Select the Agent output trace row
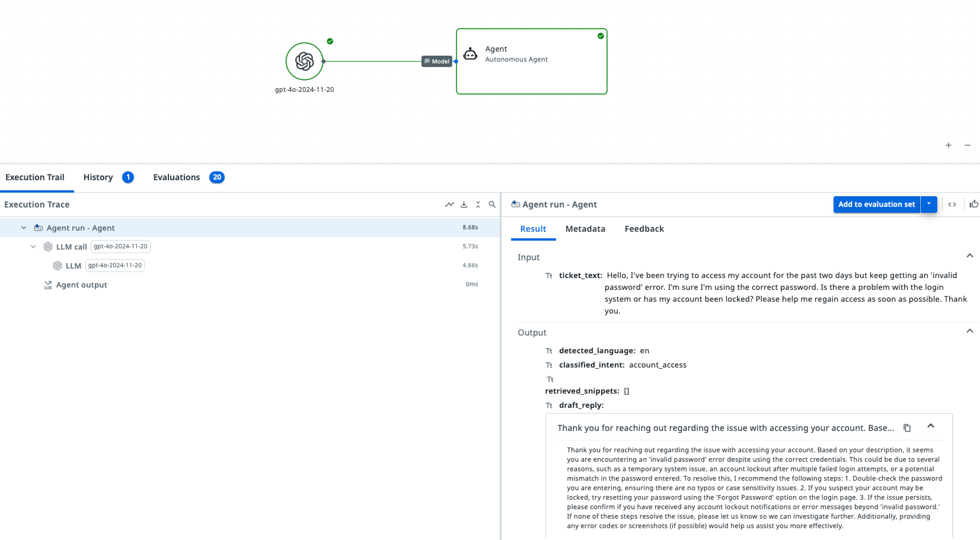980x540 pixels. [x=82, y=285]
